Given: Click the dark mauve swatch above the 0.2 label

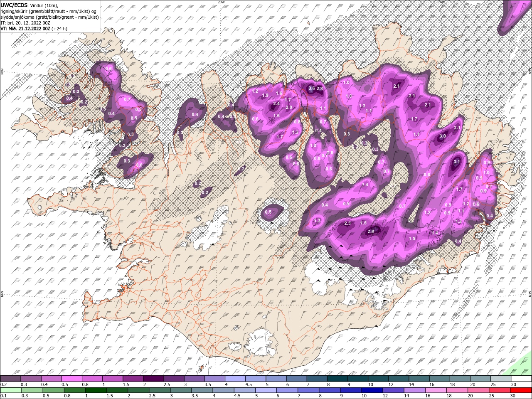Looking at the screenshot, I should 10,378.
